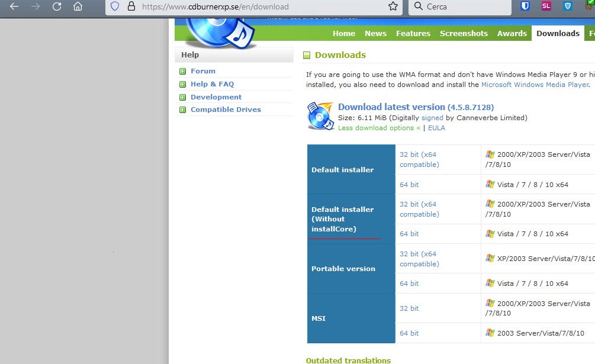This screenshot has width=595, height=364.
Task: Click the disc icon beside Download latest version
Action: 321,116
